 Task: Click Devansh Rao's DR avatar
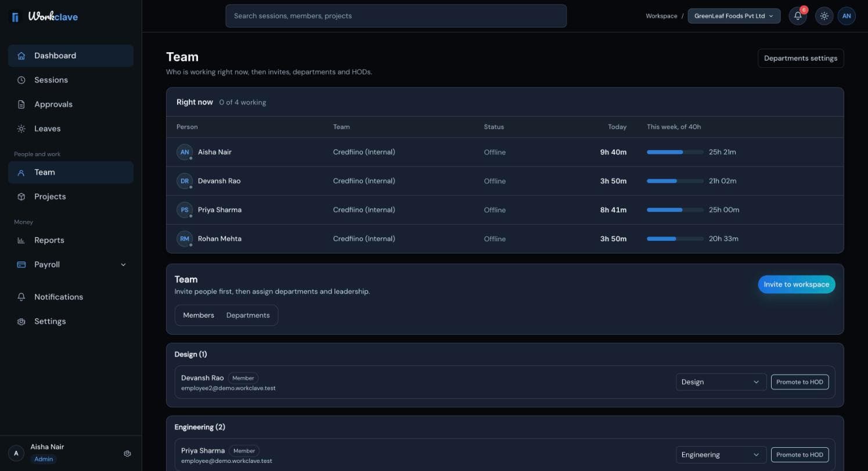pos(185,181)
